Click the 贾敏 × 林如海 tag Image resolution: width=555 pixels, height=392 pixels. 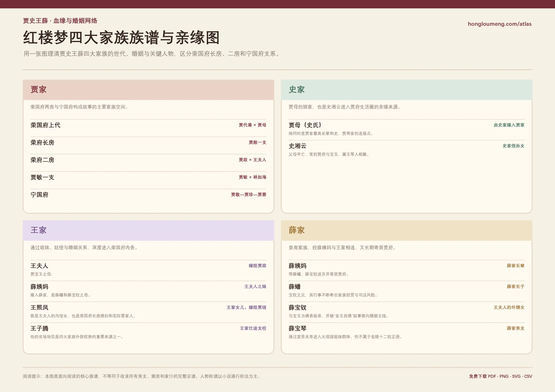[253, 177]
